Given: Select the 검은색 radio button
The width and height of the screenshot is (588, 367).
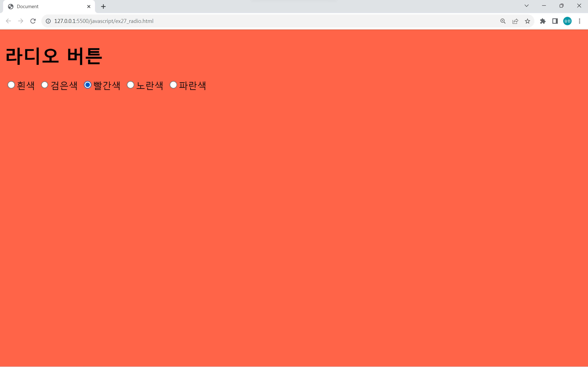Looking at the screenshot, I should click(x=45, y=85).
